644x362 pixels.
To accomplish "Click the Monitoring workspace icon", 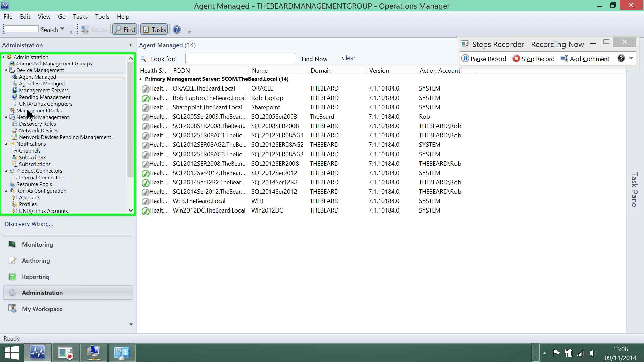I will pyautogui.click(x=12, y=244).
